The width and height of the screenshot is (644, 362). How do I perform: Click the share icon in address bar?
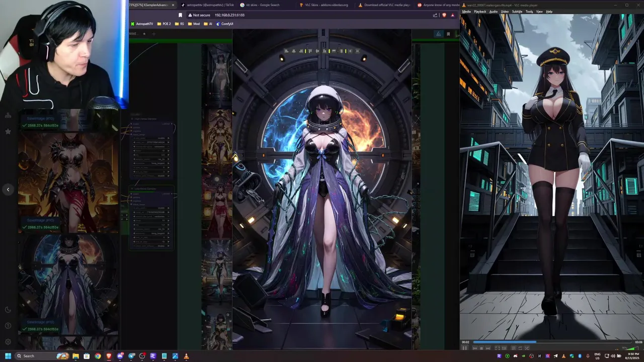coord(435,15)
